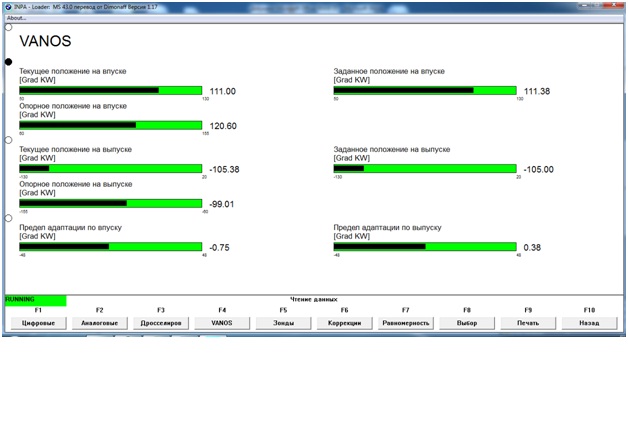The height and width of the screenshot is (430, 628).
Task: Click the Чтение данных status text
Action: (x=314, y=299)
